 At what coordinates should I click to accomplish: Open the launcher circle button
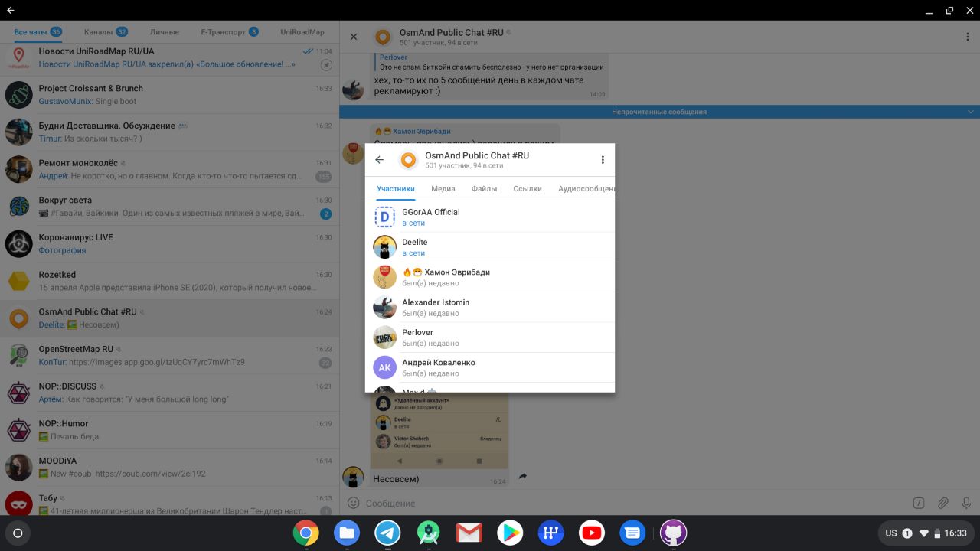pos(18,533)
